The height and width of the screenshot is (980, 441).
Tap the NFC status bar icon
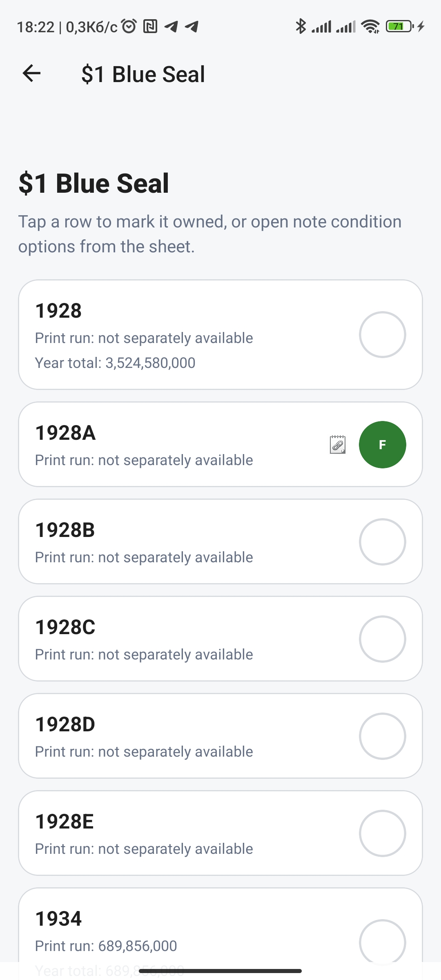point(150,27)
